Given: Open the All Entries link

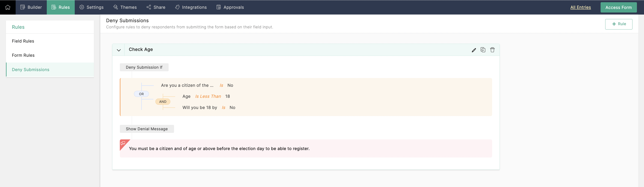Looking at the screenshot, I should 580,7.
